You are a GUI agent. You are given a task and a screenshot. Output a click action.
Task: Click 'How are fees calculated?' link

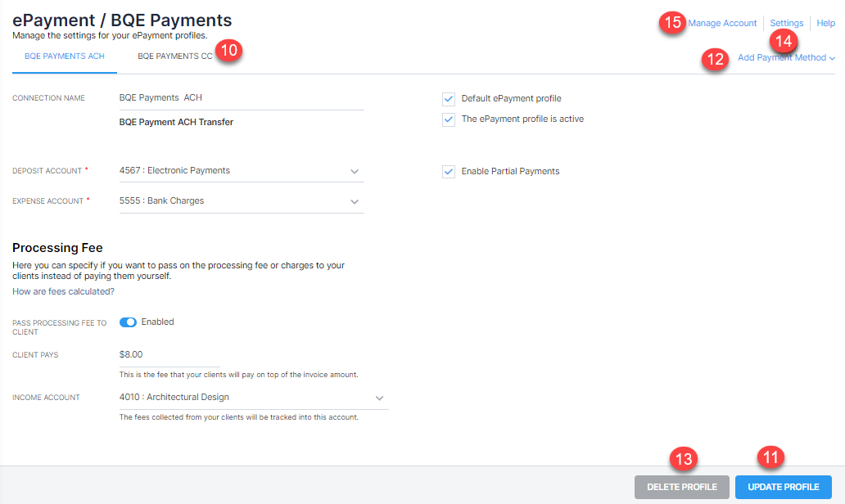[x=63, y=291]
